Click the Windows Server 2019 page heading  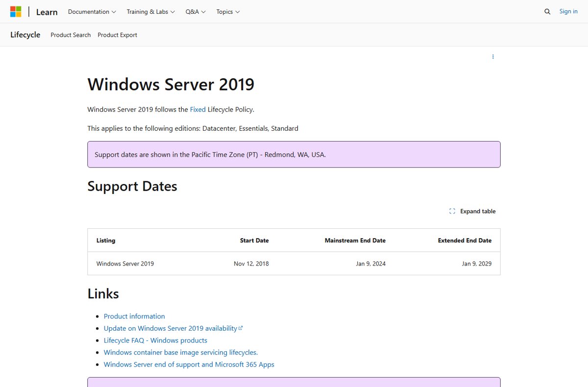pyautogui.click(x=171, y=84)
